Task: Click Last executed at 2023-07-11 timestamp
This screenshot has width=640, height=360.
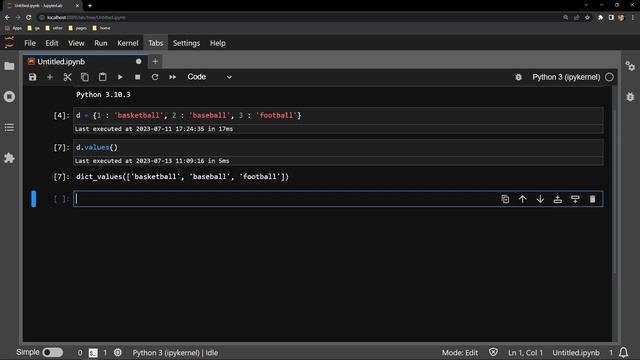Action: tap(154, 129)
